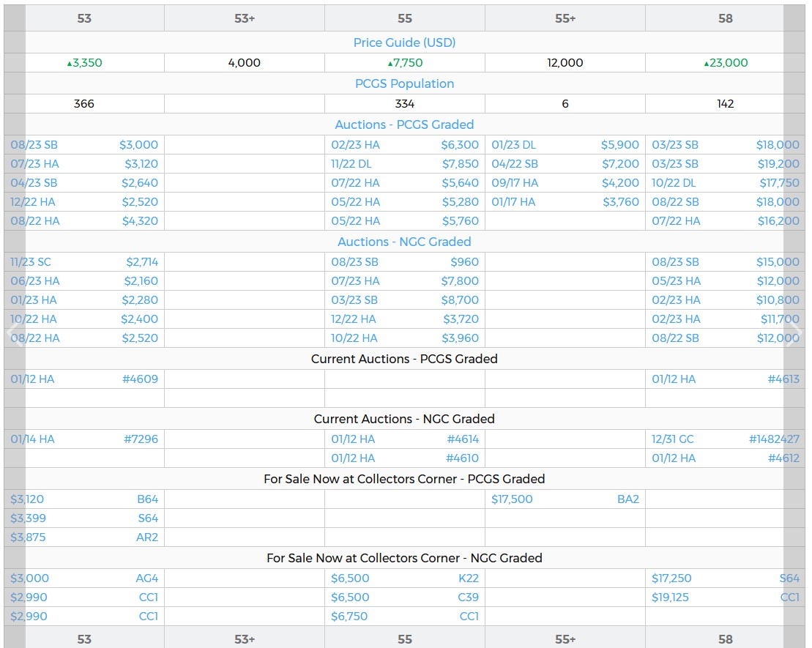This screenshot has height=648, width=812.
Task: Open the 07/22 HA auction at $5,640
Action: tap(405, 183)
